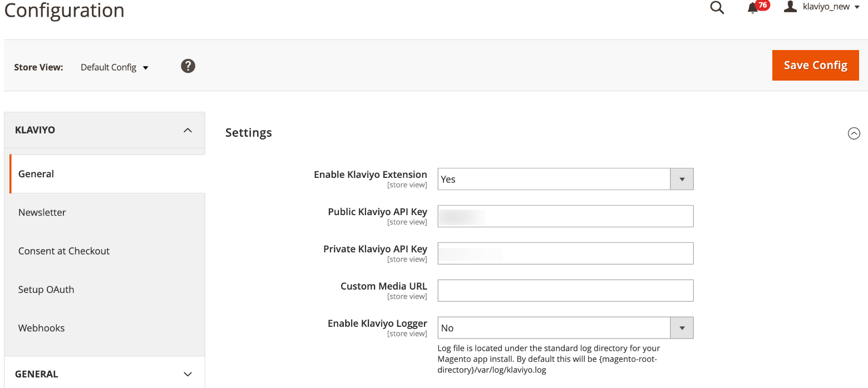Click the user account avatar icon

pos(790,7)
